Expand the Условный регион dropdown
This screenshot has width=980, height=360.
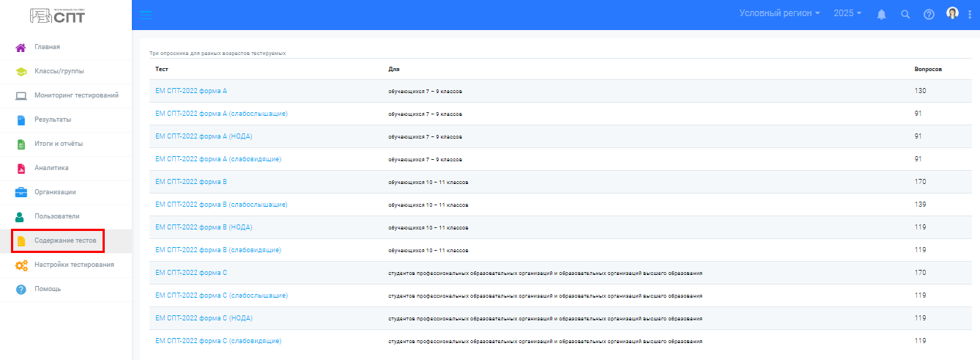click(779, 14)
